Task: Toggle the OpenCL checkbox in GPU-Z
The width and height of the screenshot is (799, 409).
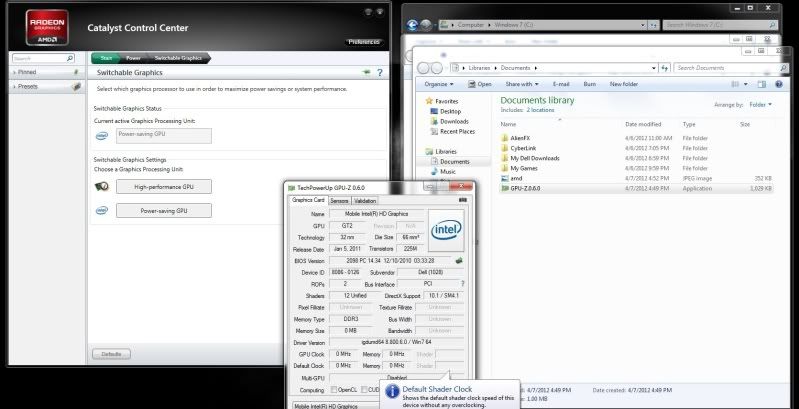Action: 334,390
